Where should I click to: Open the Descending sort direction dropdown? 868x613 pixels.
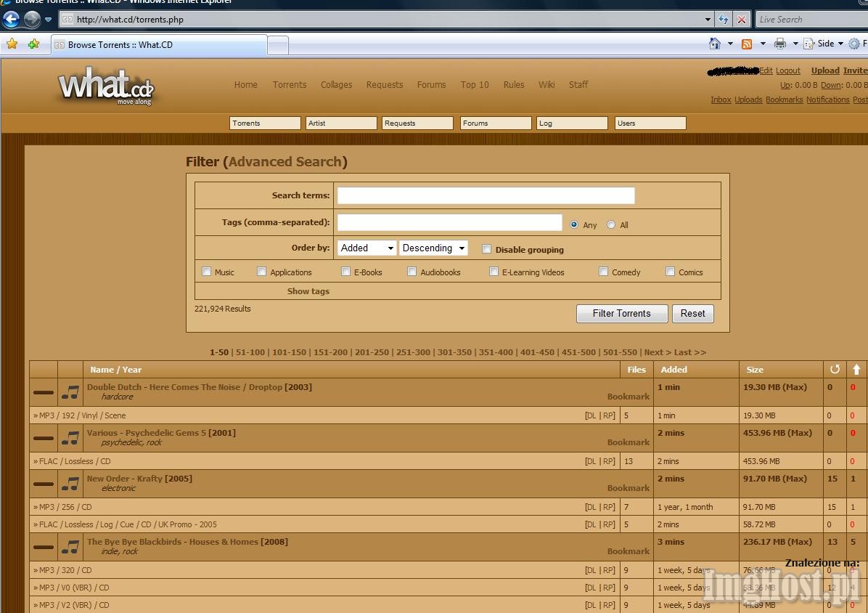click(x=434, y=248)
